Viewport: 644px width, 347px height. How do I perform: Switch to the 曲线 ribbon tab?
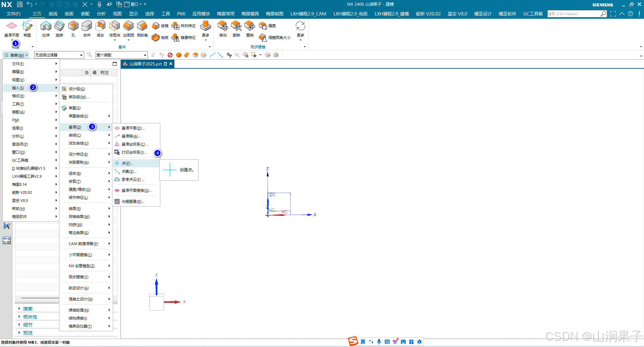tap(53, 14)
